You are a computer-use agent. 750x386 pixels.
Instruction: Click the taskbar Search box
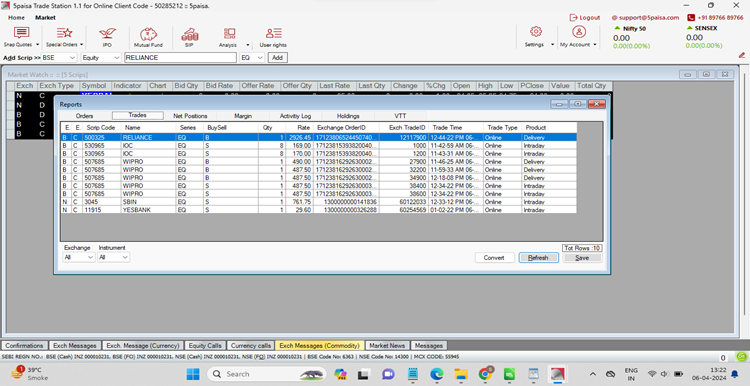point(266,374)
